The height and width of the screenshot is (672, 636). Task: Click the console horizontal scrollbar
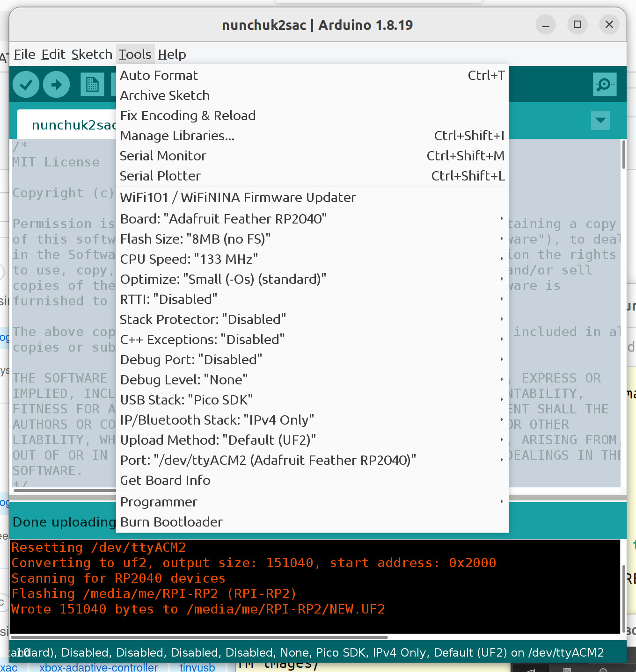point(199,637)
